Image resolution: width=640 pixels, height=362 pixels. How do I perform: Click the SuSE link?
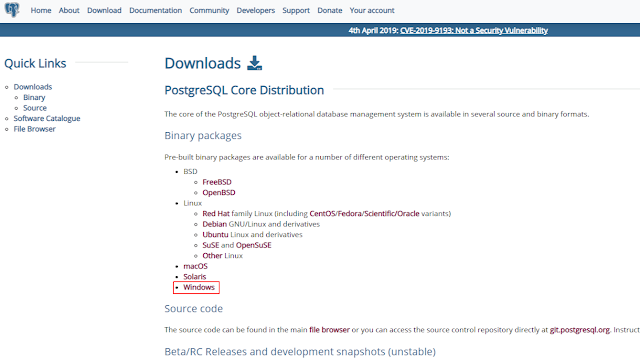click(211, 245)
